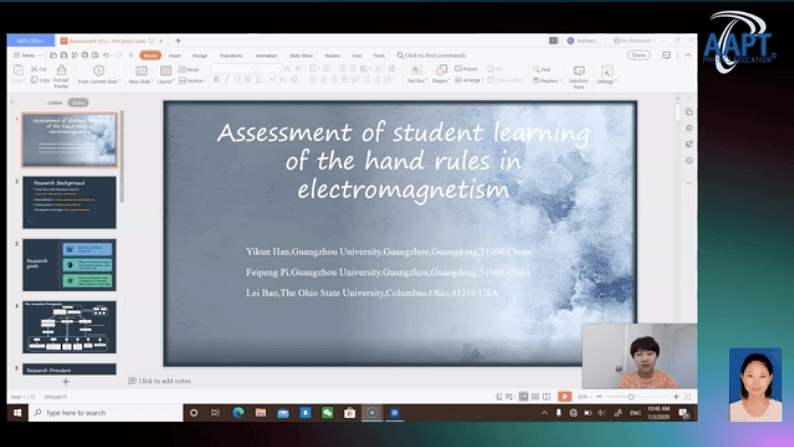Click the zoom out minus icon
The width and height of the screenshot is (794, 447).
[600, 396]
